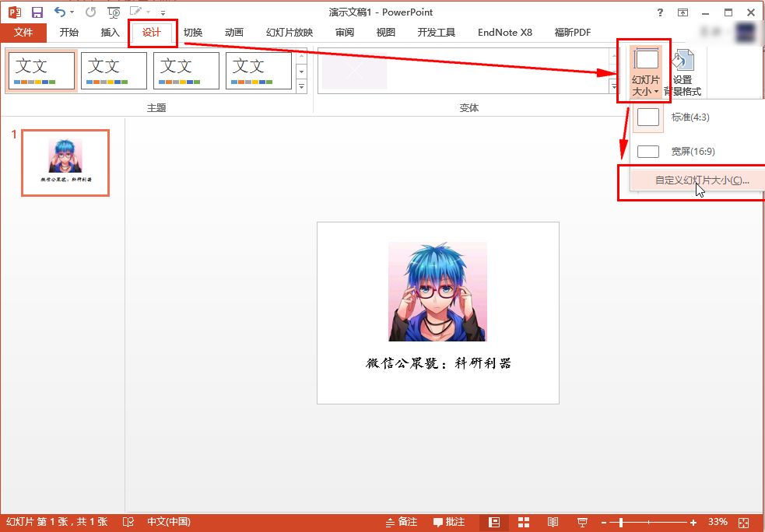
Task: Click the anime character picture on the slide
Action: click(437, 292)
